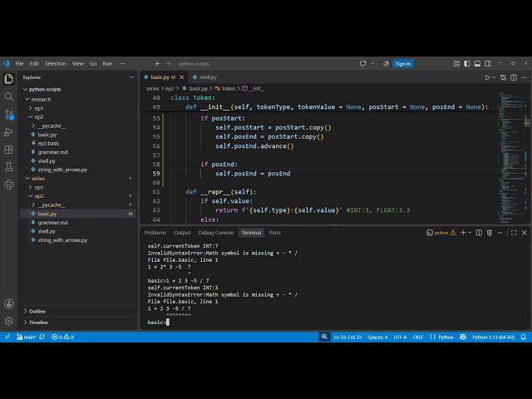532x399 pixels.
Task: Switch to the Ports tab
Action: (x=274, y=233)
